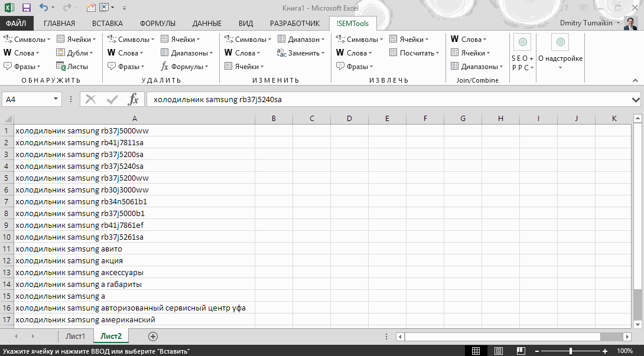Screen dimensions: 644x356
Task: Click the Дубли duplicates icon
Action: [x=60, y=53]
